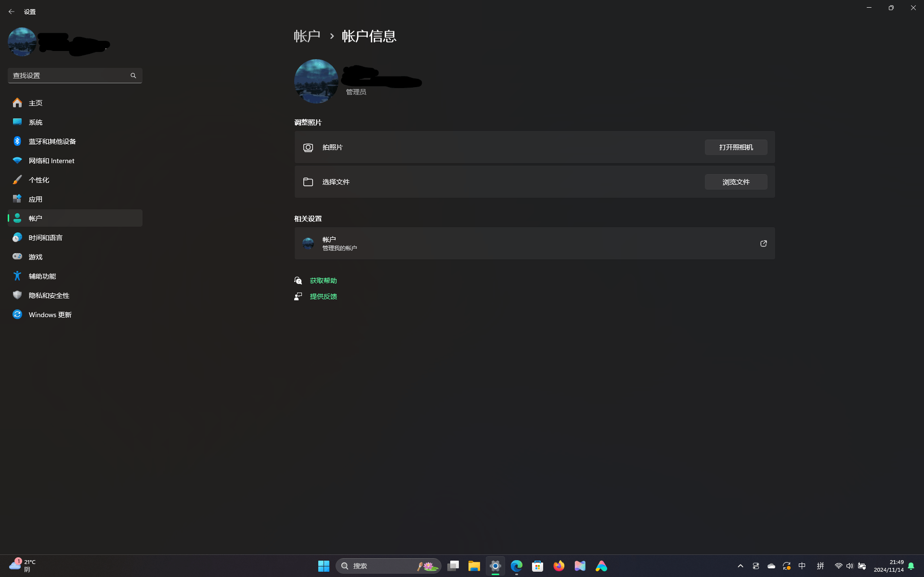
Task: Minimize the Settings window
Action: coord(869,8)
